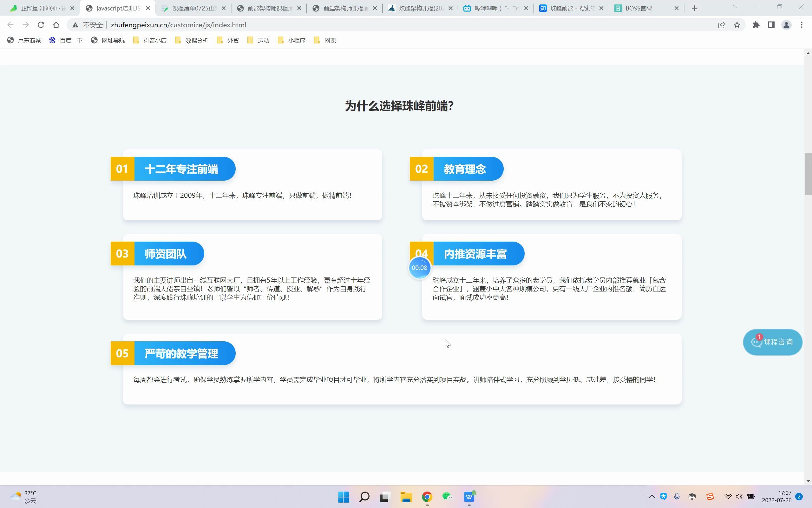Open the tab search dropdown arrow
This screenshot has width=812, height=508.
(x=736, y=7)
